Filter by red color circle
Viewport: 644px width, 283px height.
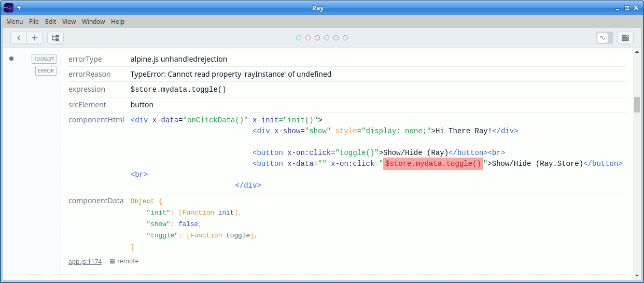(317, 38)
